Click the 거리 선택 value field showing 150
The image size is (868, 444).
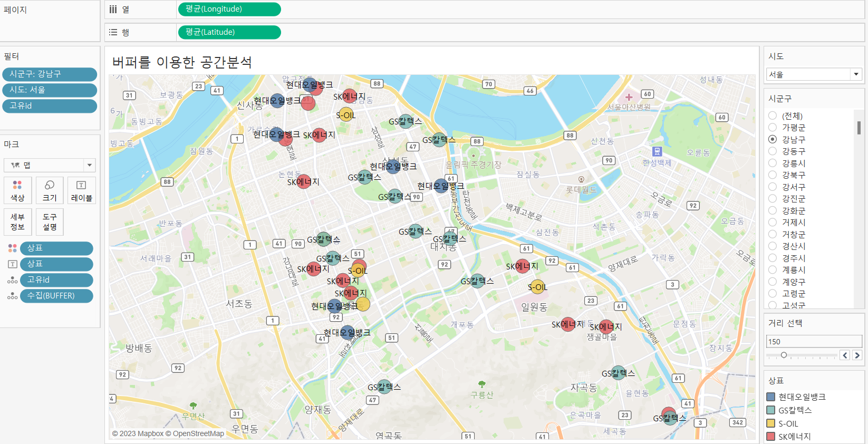coord(814,342)
